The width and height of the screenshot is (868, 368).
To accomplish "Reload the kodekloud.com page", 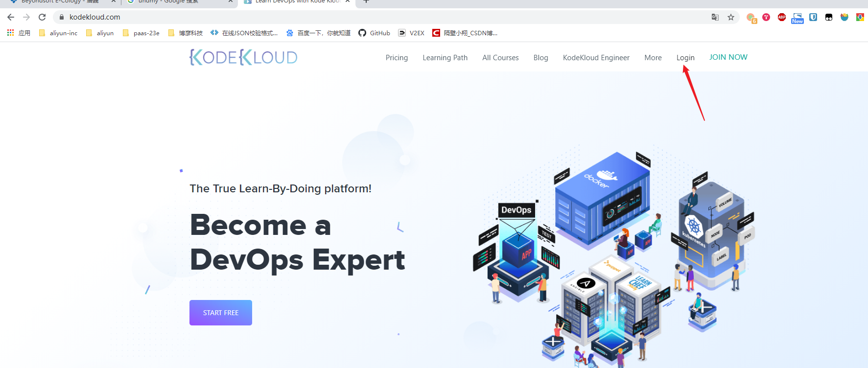I will (42, 17).
